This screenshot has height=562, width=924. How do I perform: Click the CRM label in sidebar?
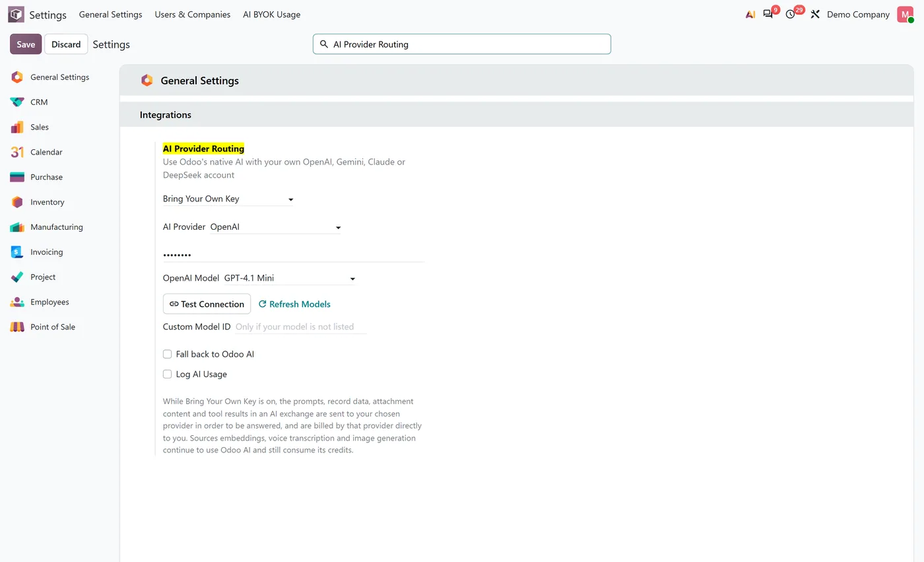click(39, 102)
